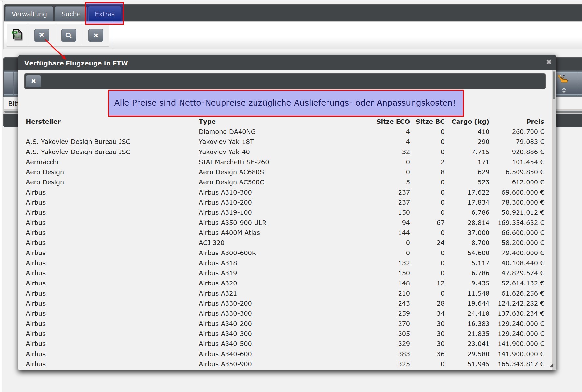
Task: Click the Preis column header
Action: (x=535, y=122)
